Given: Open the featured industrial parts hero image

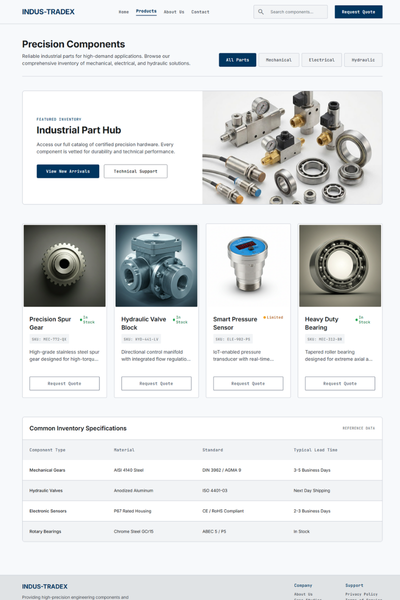Looking at the screenshot, I should pyautogui.click(x=292, y=147).
